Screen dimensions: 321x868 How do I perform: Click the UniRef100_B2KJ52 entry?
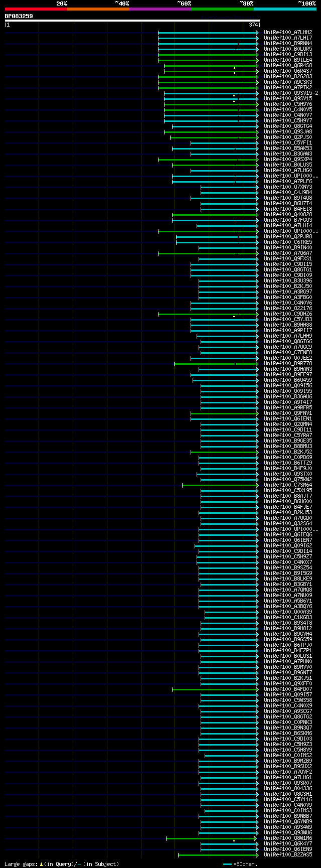point(288,452)
